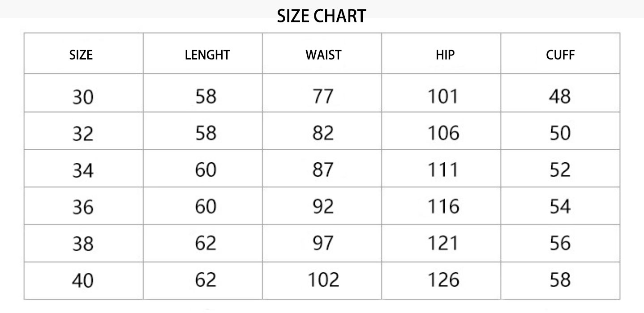Click size 36 row label
This screenshot has height=313, width=644.
click(83, 207)
